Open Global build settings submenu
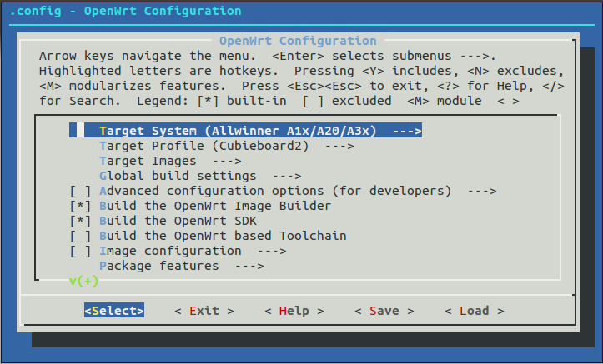 click(200, 176)
